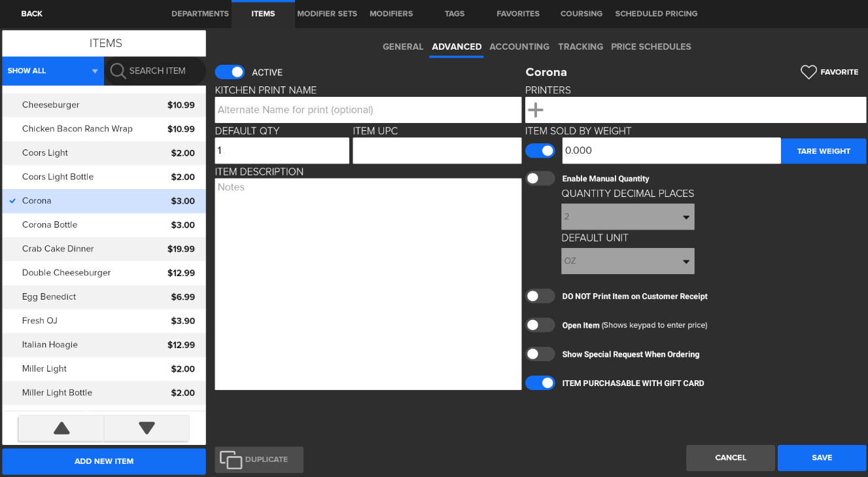This screenshot has width=868, height=477.
Task: Click the checkmark beside Corona
Action: click(12, 201)
